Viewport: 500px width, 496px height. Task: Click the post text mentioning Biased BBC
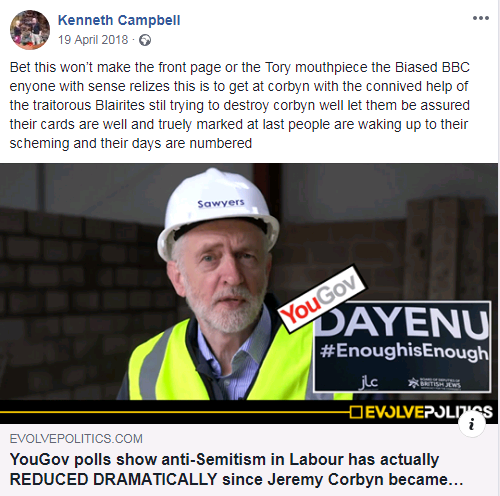[x=240, y=67]
